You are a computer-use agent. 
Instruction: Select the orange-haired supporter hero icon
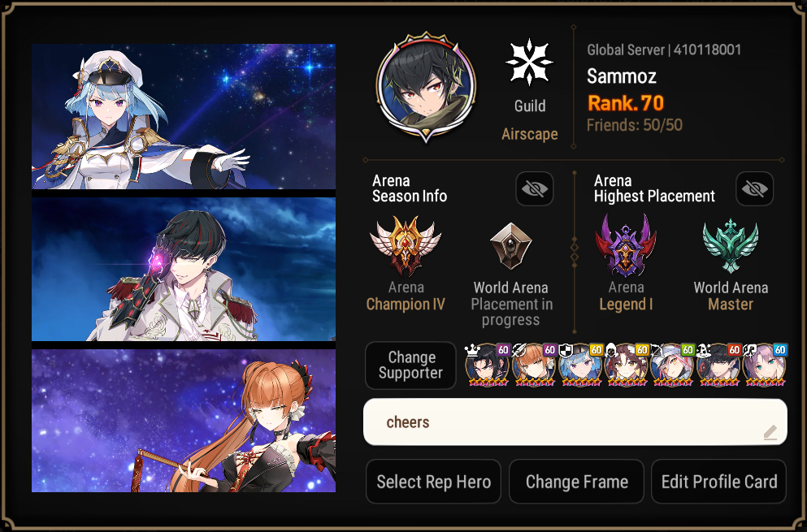(x=533, y=365)
